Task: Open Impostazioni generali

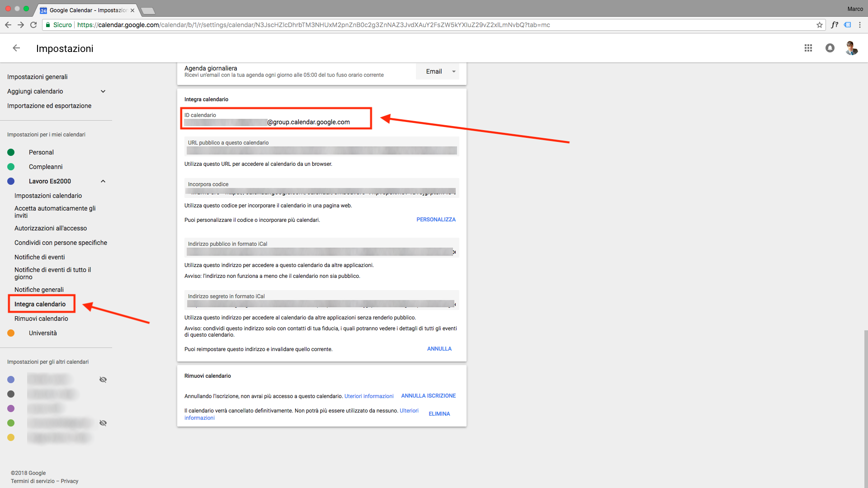Action: tap(38, 77)
